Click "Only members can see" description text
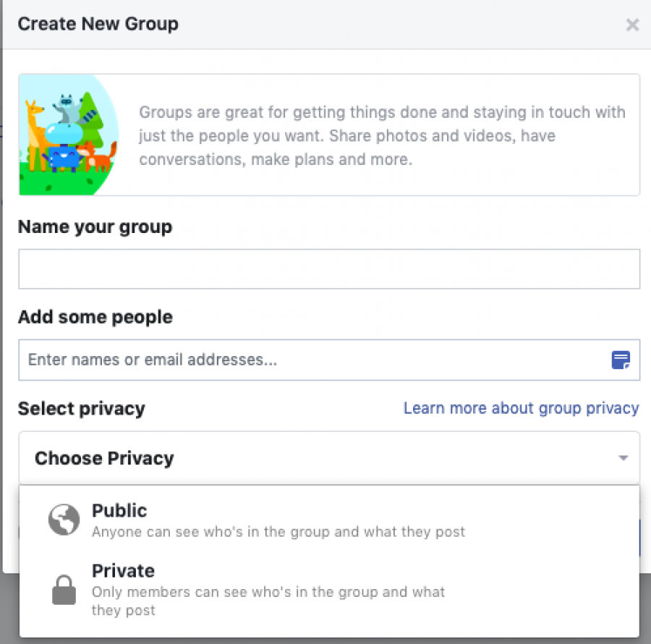Screen dimensions: 651x644 coord(268,601)
